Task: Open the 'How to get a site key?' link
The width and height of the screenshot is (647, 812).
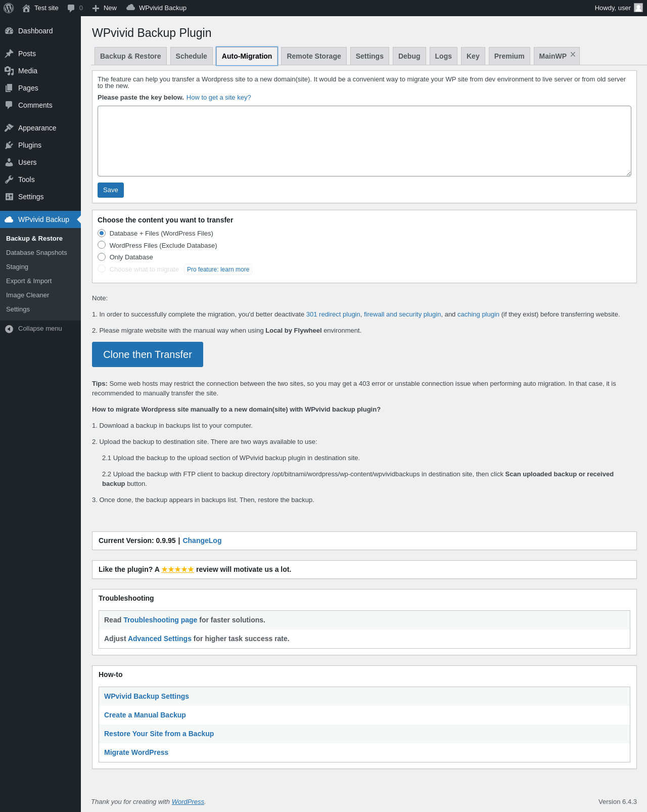Action: (218, 98)
